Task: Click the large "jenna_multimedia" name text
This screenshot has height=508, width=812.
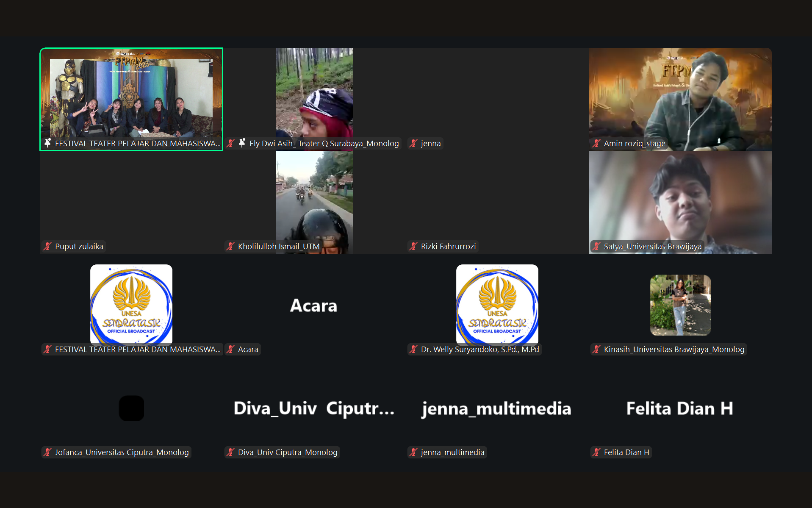Action: (x=496, y=408)
